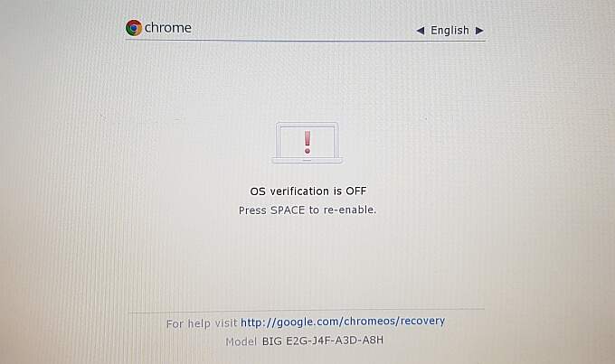The width and height of the screenshot is (615, 364).
Task: Click the "chrome" wordmark text
Action: coord(168,28)
